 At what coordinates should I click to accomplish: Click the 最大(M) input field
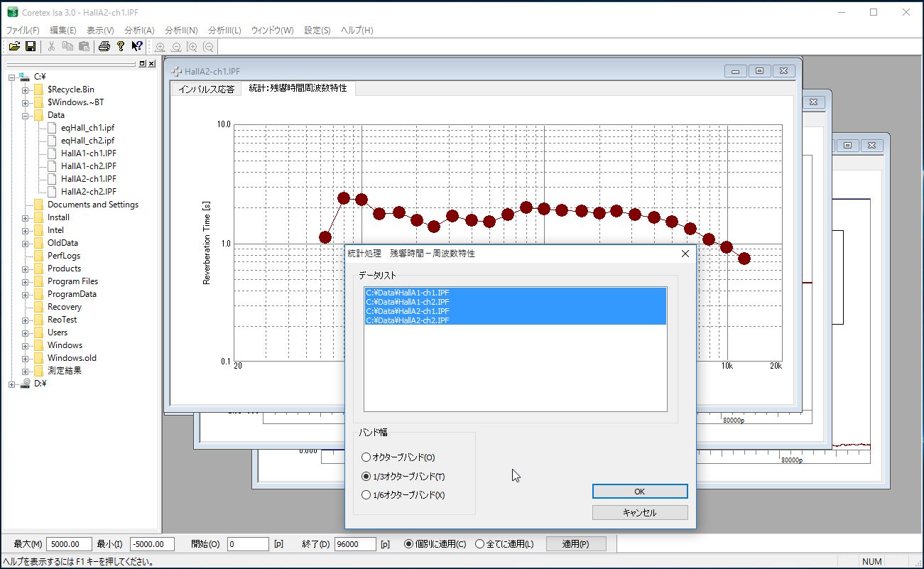tap(70, 544)
